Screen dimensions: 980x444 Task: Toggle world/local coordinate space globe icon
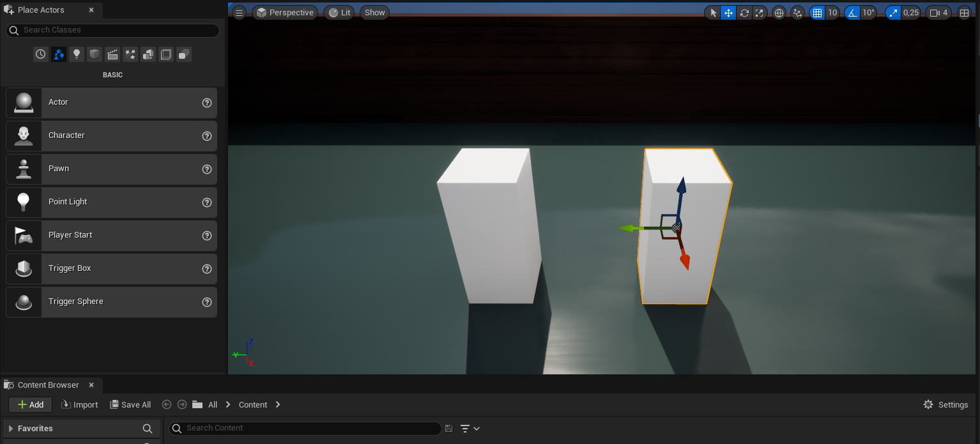pyautogui.click(x=779, y=13)
